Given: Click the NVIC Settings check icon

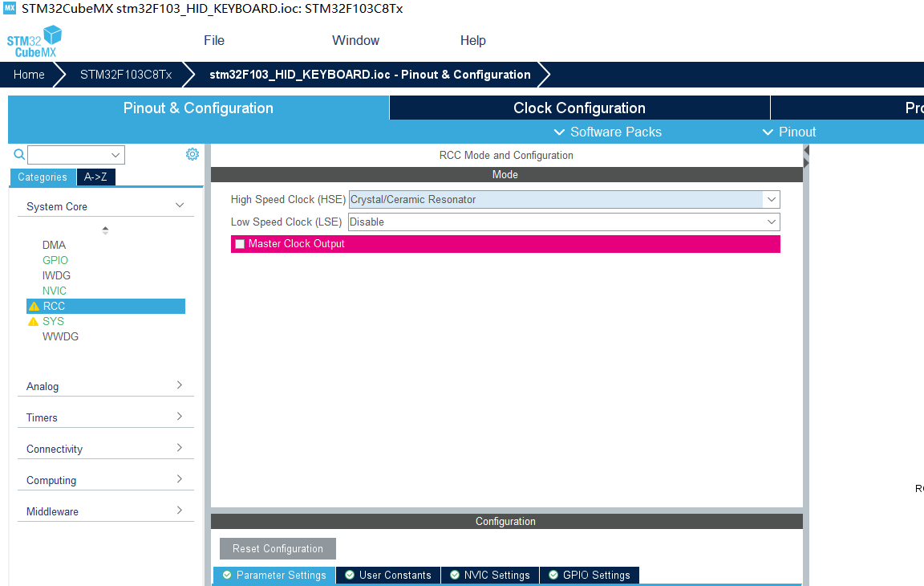Looking at the screenshot, I should point(454,575).
